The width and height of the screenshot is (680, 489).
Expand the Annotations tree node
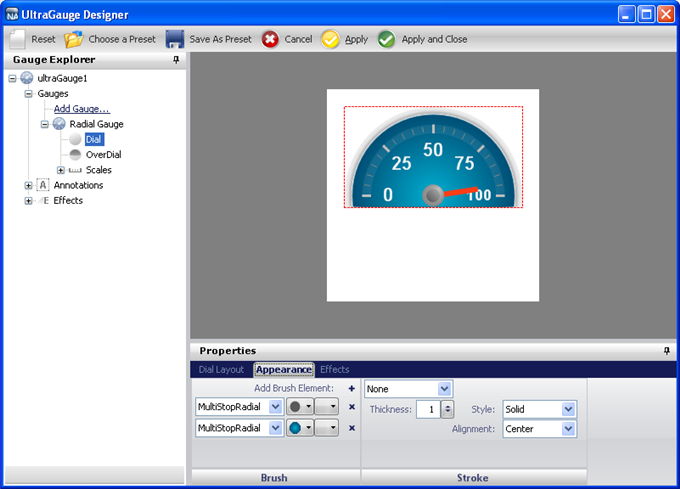(x=29, y=185)
